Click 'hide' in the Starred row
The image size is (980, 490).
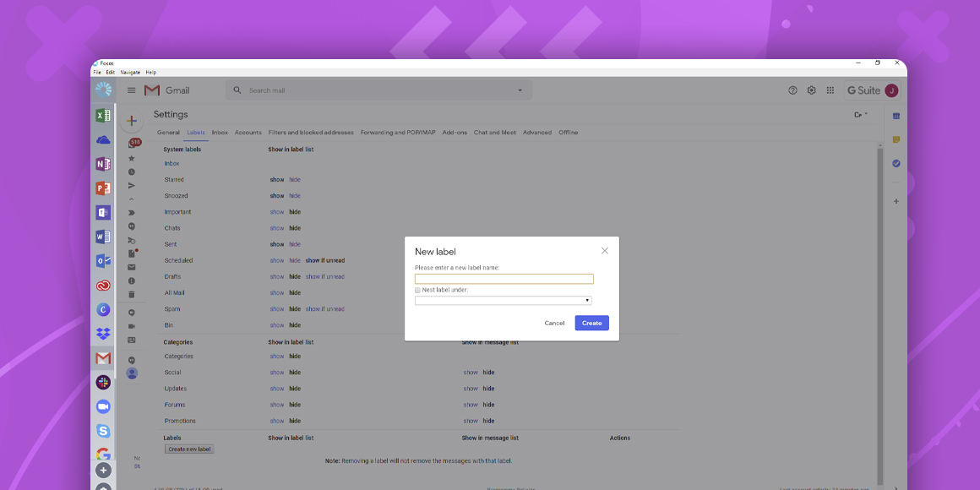point(294,179)
